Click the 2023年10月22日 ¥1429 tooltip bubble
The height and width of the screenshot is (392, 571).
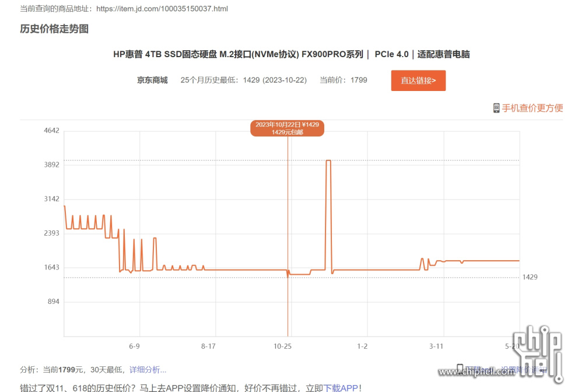pyautogui.click(x=287, y=128)
